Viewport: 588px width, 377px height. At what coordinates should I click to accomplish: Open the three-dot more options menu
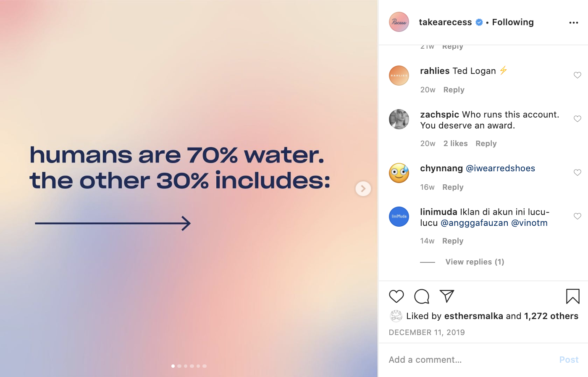(573, 23)
